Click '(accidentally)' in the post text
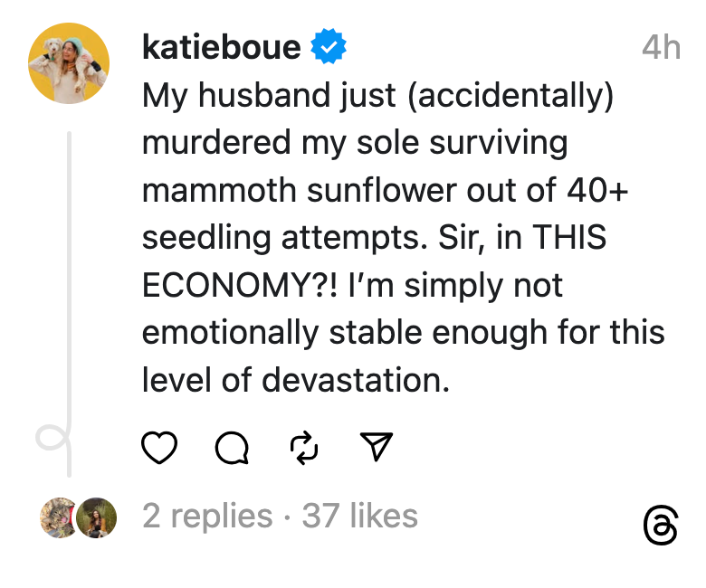Screen dimensions: 706x588 510,95
